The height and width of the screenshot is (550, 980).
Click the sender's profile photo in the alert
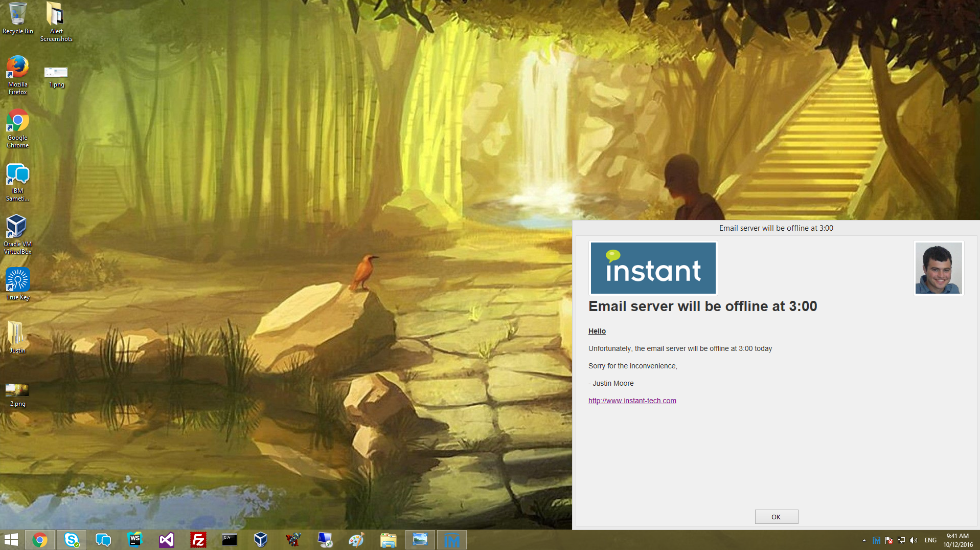click(939, 268)
